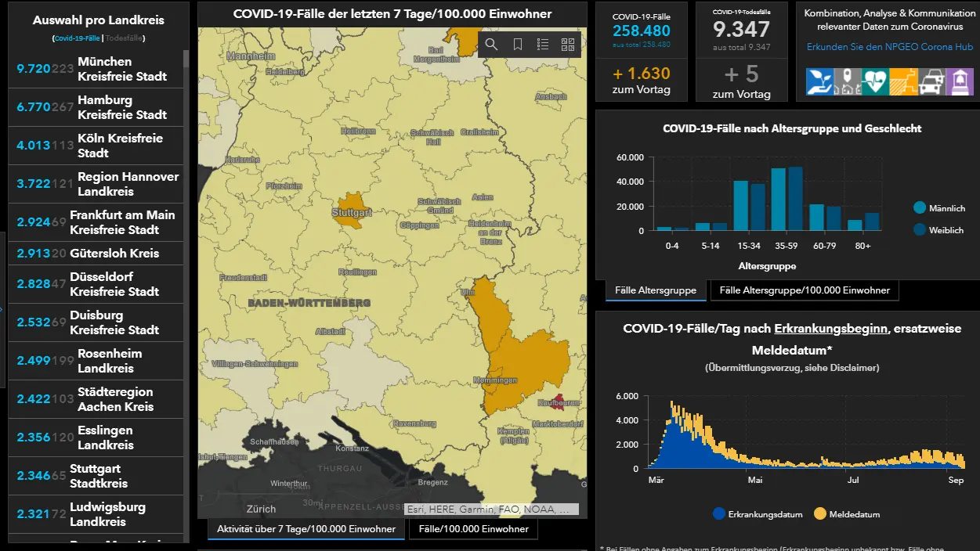Switch to Fälle/100.000 Einwohner map tab
The image size is (980, 551).
[x=474, y=529]
